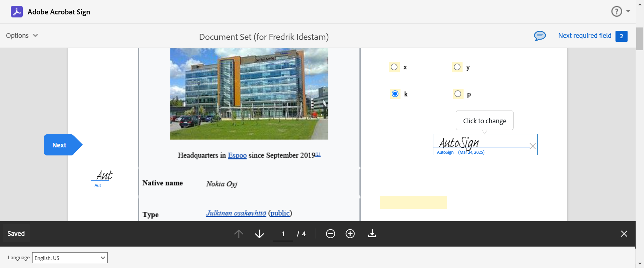Open the Julkinen osakeyhtiö link
The width and height of the screenshot is (644, 268).
click(236, 213)
